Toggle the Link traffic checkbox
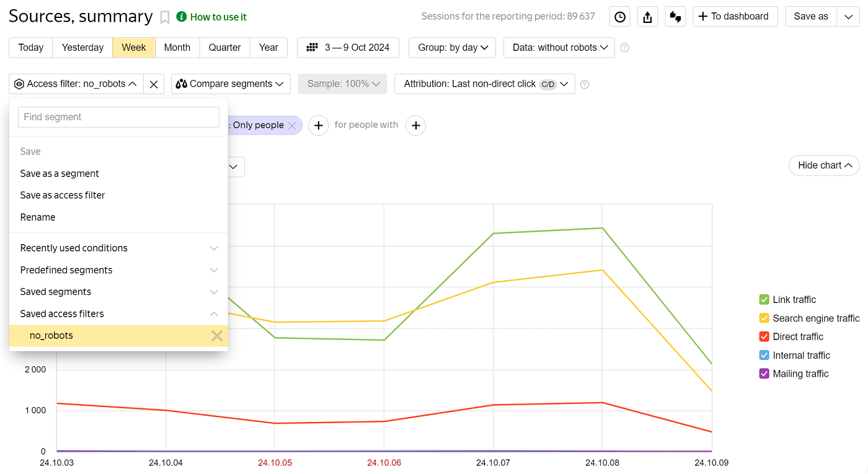 [764, 300]
